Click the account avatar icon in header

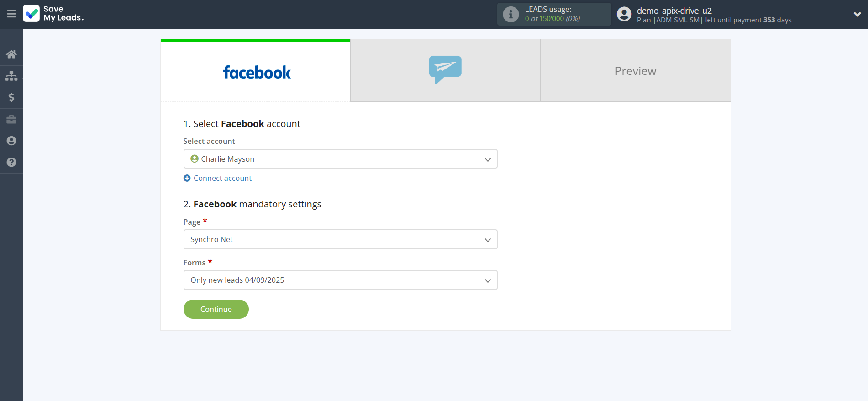(x=624, y=14)
